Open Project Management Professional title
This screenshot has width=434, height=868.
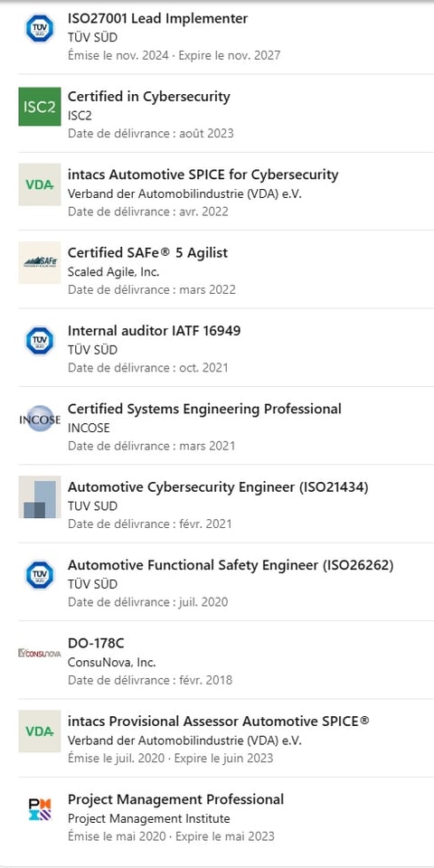pyautogui.click(x=175, y=799)
